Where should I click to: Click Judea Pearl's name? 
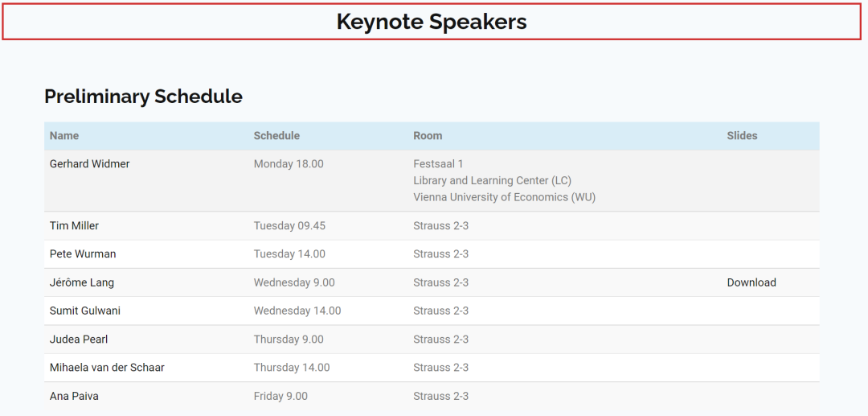coord(79,340)
